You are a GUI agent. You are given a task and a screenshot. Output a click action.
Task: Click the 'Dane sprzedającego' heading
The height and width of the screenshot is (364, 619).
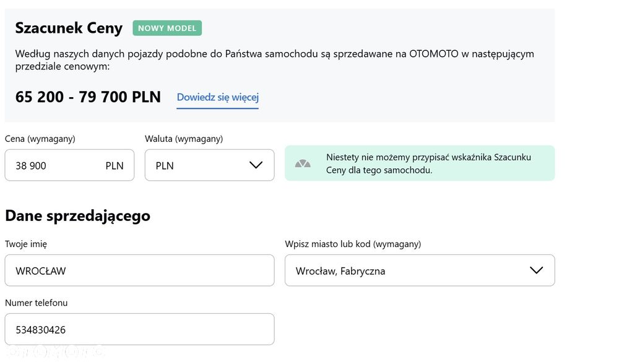[x=77, y=215]
